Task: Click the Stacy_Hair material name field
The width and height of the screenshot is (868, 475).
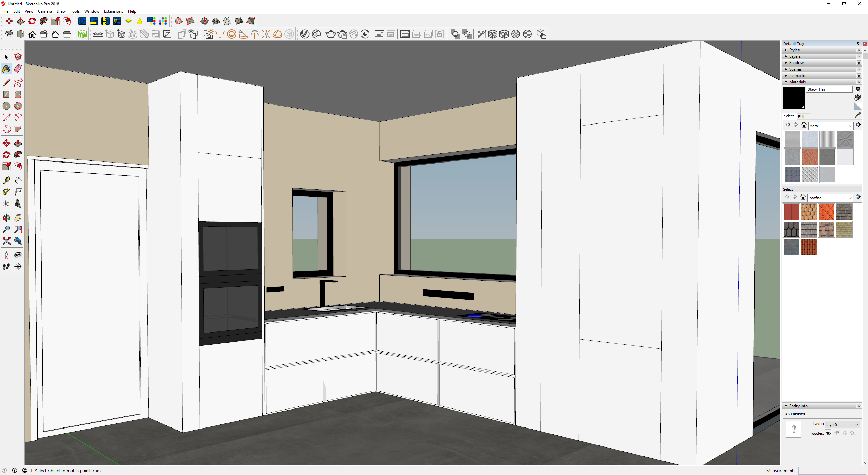Action: tap(829, 89)
